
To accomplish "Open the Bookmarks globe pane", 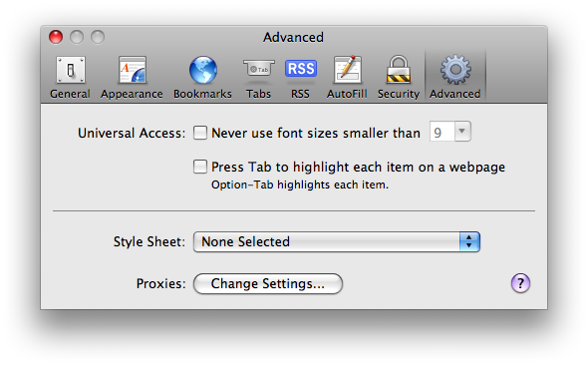I will (202, 77).
